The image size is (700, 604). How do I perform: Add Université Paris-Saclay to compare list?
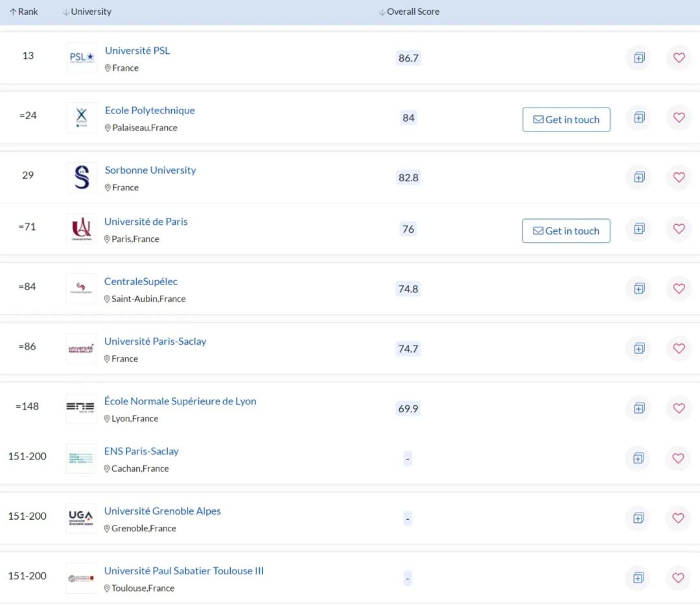pyautogui.click(x=639, y=349)
